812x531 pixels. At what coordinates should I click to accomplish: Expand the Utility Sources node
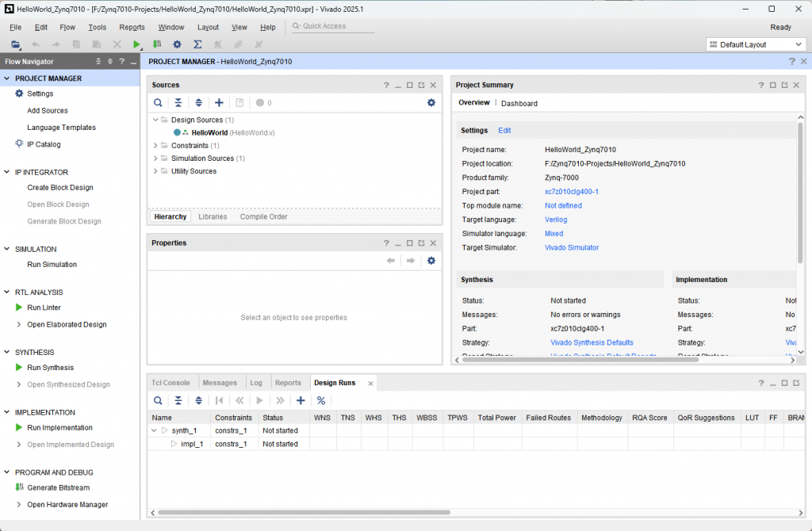coord(155,170)
